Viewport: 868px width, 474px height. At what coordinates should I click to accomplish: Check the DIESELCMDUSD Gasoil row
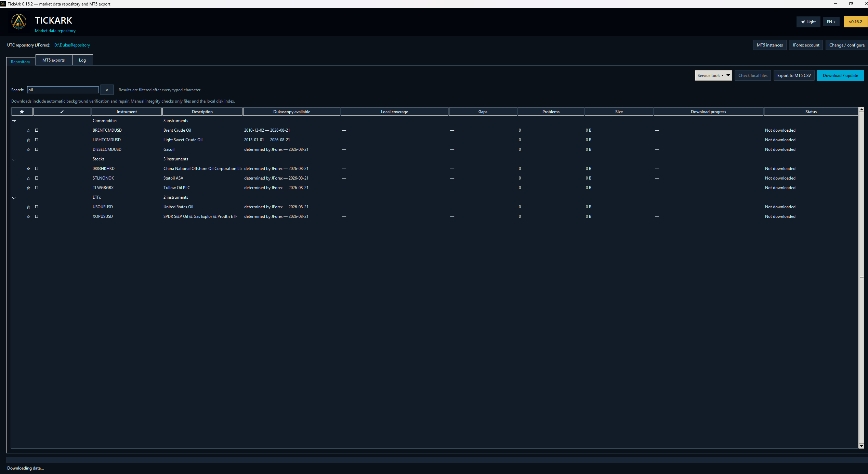tap(37, 149)
